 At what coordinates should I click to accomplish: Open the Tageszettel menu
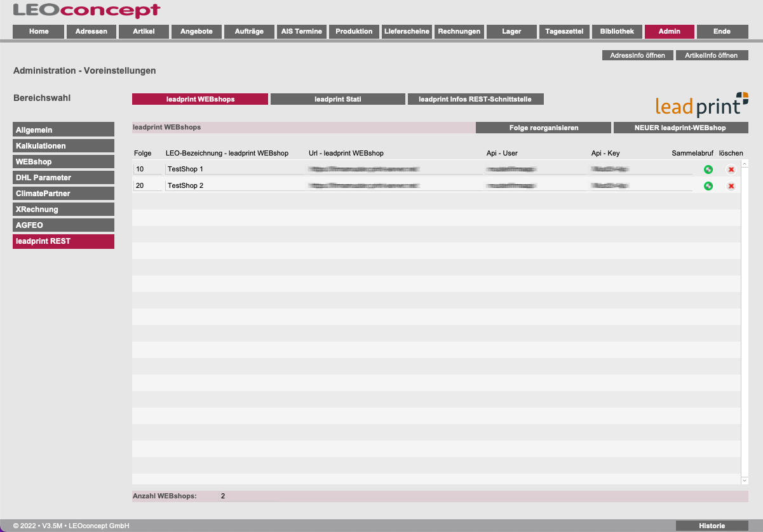(564, 32)
